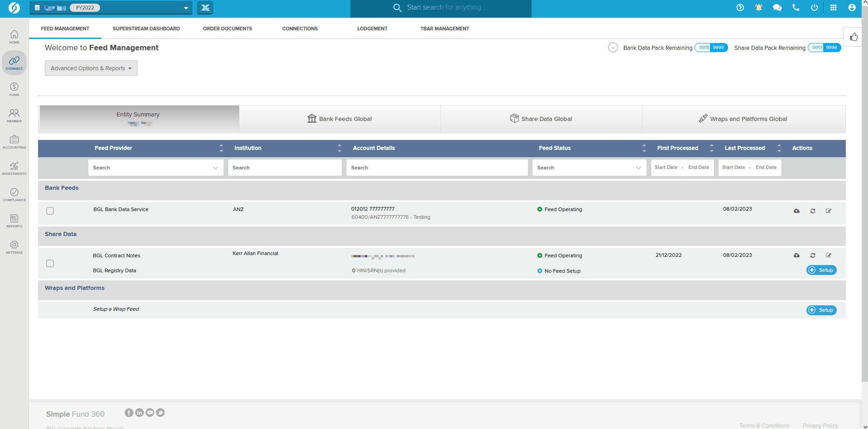Open Privacy Policy link
This screenshot has height=429, width=868.
[x=820, y=425]
